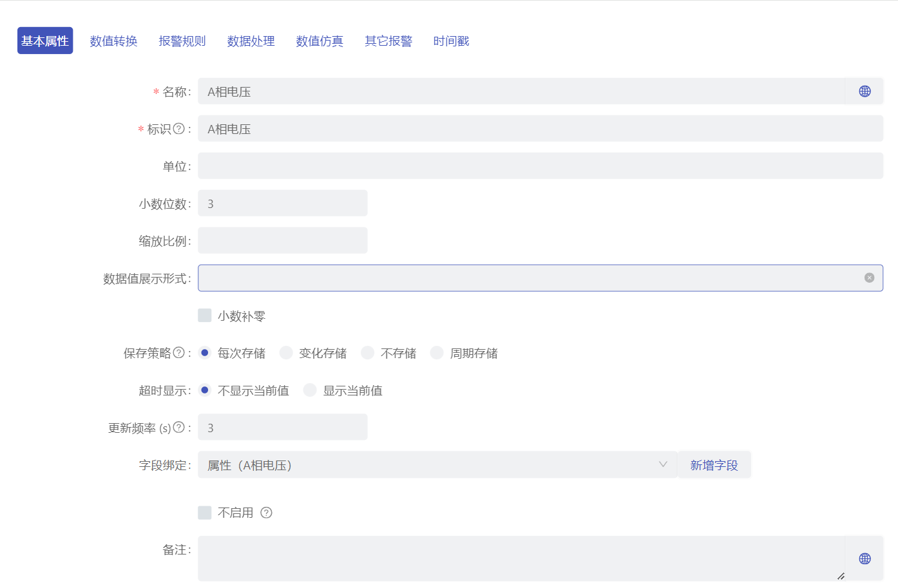Choose 显示当前值 for 超时显示
The height and width of the screenshot is (588, 898).
coord(310,390)
